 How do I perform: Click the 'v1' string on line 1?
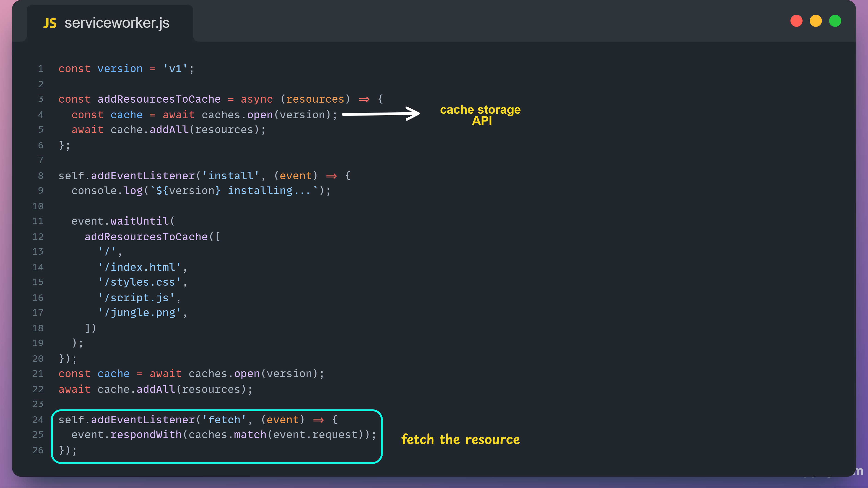(x=175, y=69)
